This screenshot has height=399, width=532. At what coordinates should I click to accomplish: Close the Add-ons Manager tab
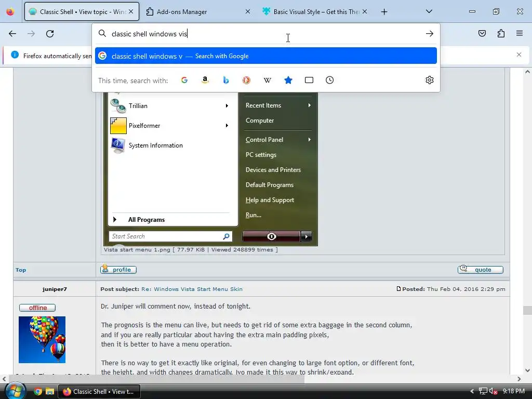248,11
